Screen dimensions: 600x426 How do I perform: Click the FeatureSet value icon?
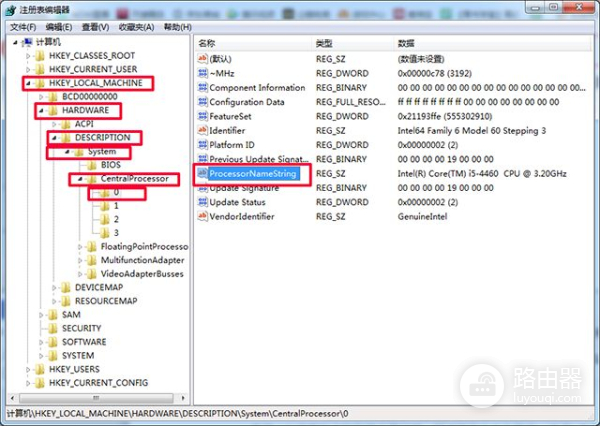[202, 116]
